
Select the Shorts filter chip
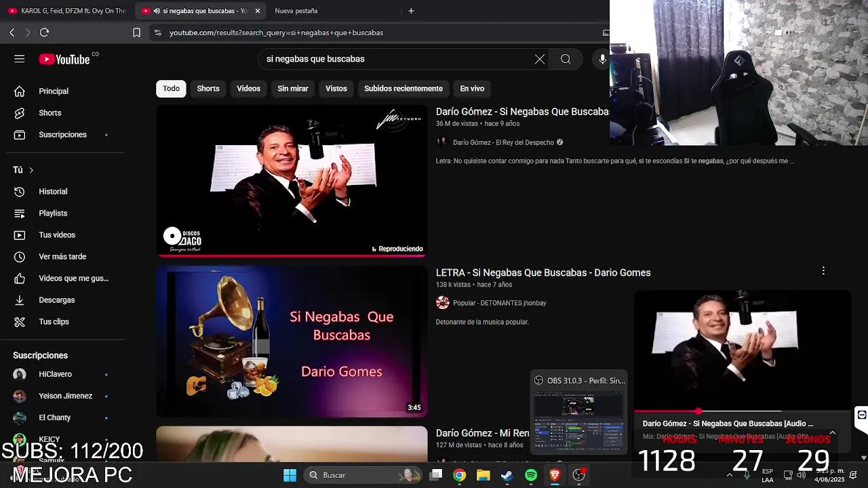pos(208,89)
